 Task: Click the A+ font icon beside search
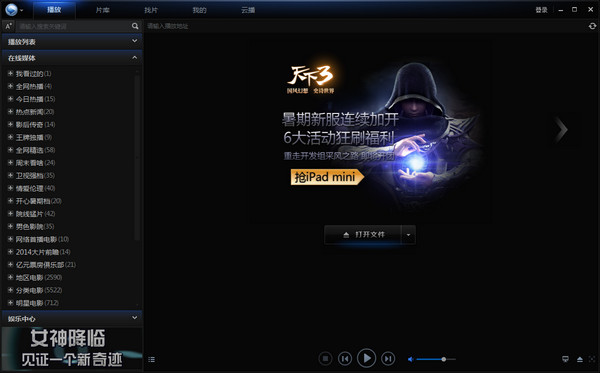[8, 26]
